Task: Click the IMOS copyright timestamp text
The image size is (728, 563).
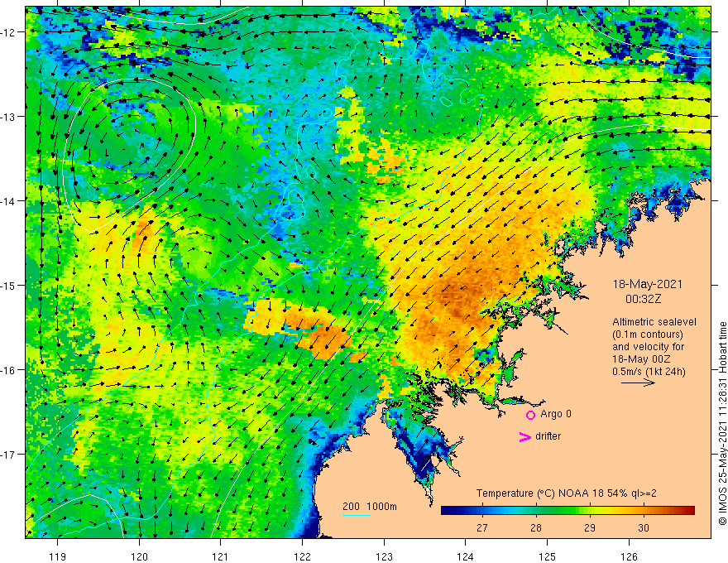Action: (722, 423)
